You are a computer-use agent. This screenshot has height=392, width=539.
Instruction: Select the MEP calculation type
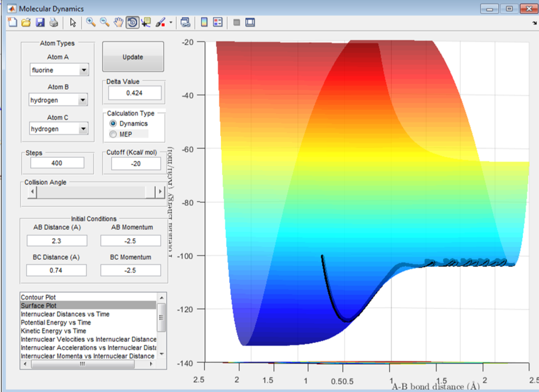[113, 134]
